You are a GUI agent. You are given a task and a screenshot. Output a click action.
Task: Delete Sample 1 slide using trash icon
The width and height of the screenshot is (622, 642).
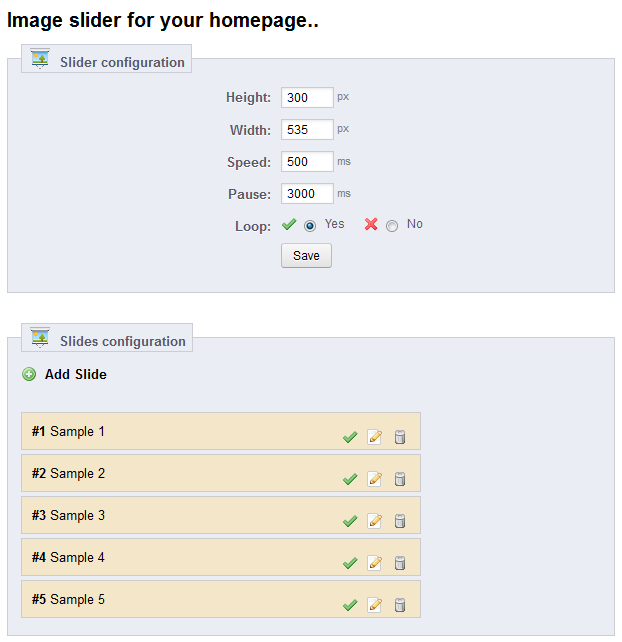(x=400, y=437)
